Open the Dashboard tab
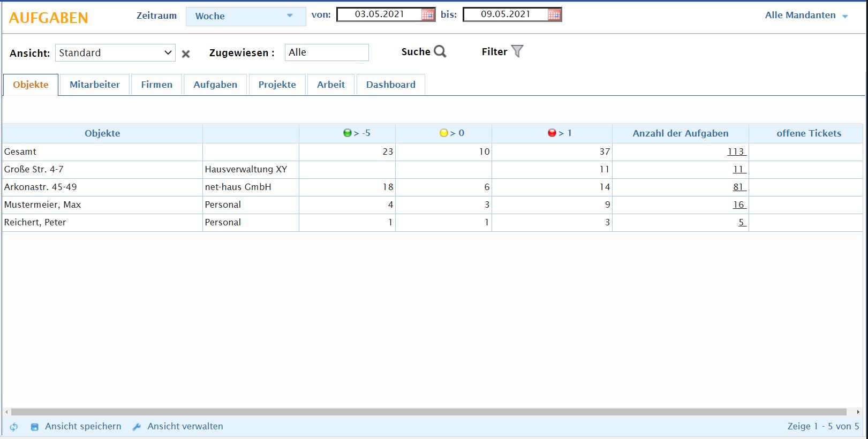The image size is (868, 439). pos(391,85)
